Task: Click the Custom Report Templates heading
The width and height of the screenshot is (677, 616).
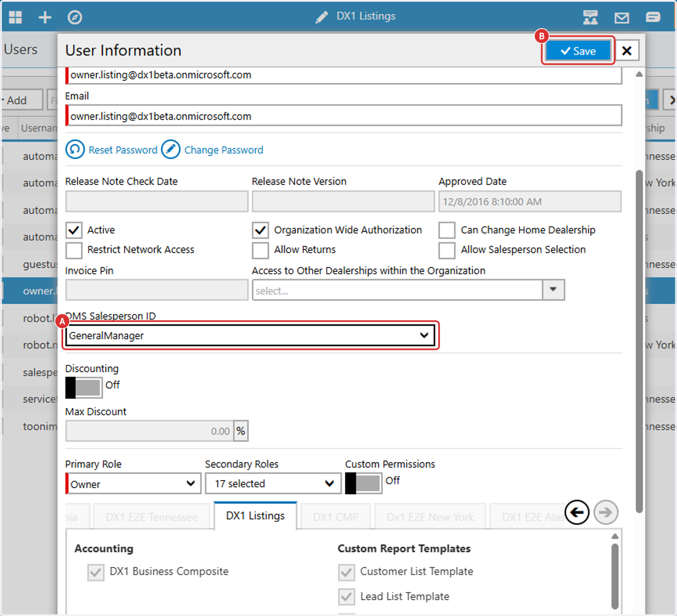Action: (404, 548)
